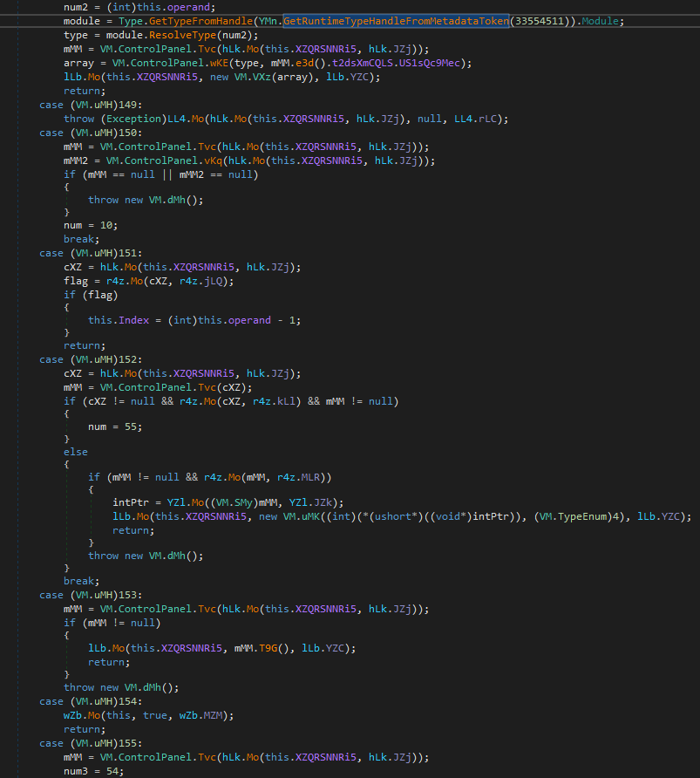Click the T9G() method call
The height and width of the screenshot is (778, 700).
point(274,648)
